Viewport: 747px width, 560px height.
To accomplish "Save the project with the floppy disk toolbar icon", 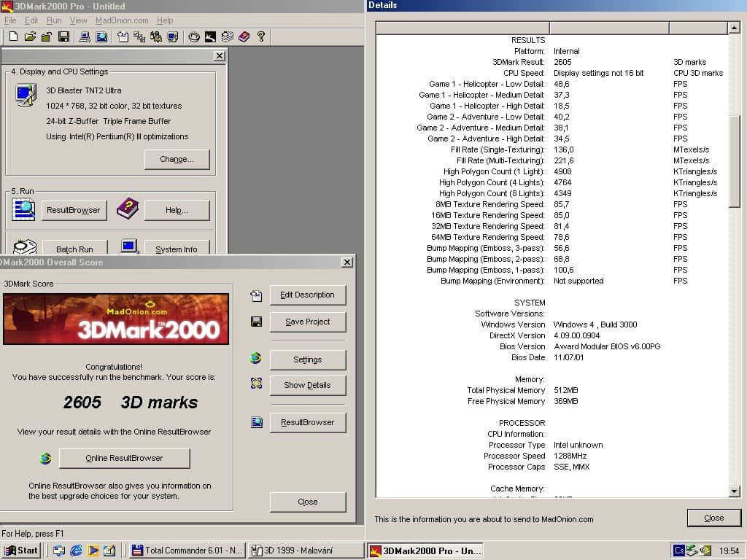I will click(63, 36).
